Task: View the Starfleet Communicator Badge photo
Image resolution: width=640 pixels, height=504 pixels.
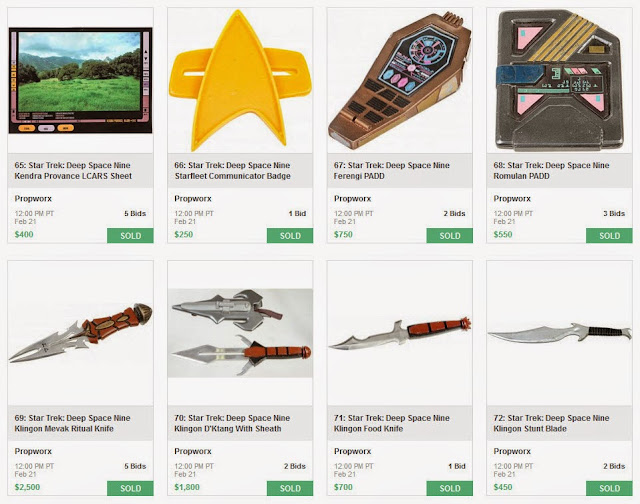Action: point(240,80)
